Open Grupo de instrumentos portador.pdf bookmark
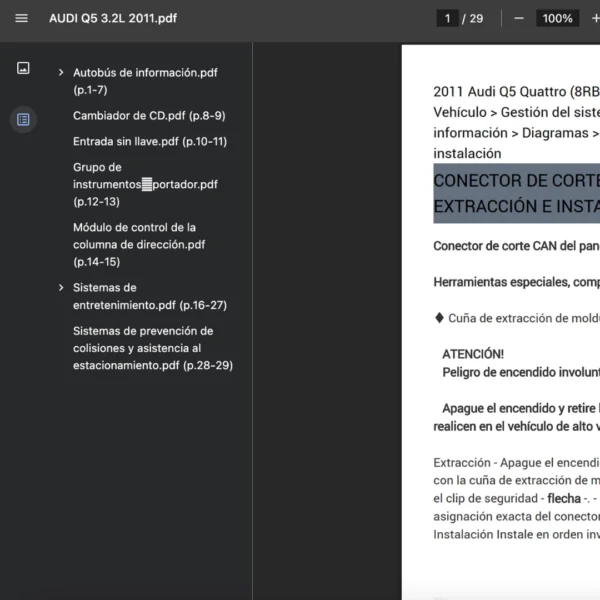Screen dimensions: 600x600 pyautogui.click(x=144, y=184)
